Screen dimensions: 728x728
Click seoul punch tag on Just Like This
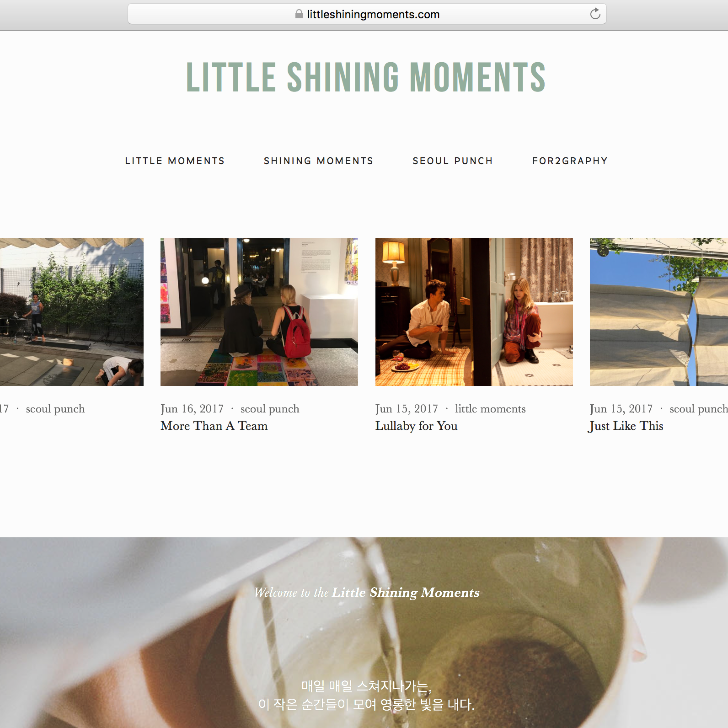tap(699, 409)
